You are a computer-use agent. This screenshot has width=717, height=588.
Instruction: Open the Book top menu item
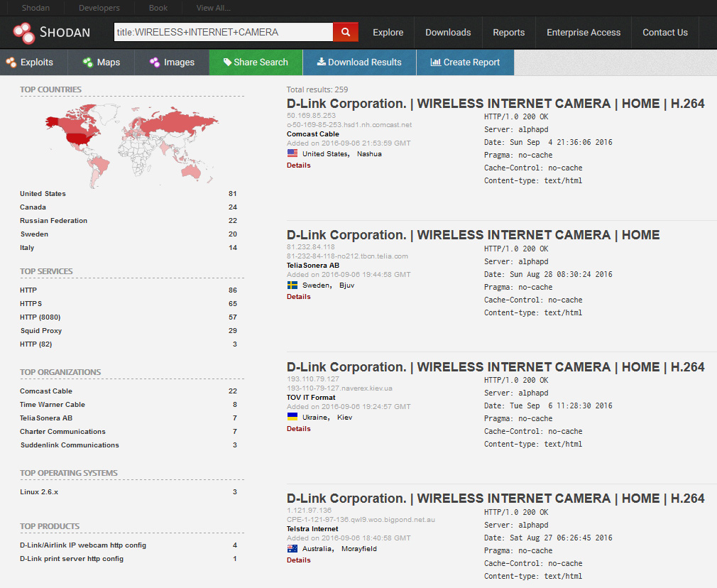tap(158, 8)
